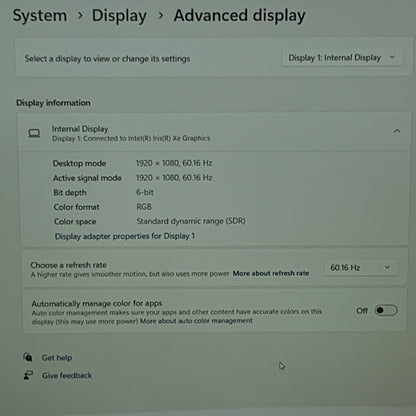The image size is (416, 416).
Task: Go back to System in breadcrumb
Action: click(40, 16)
